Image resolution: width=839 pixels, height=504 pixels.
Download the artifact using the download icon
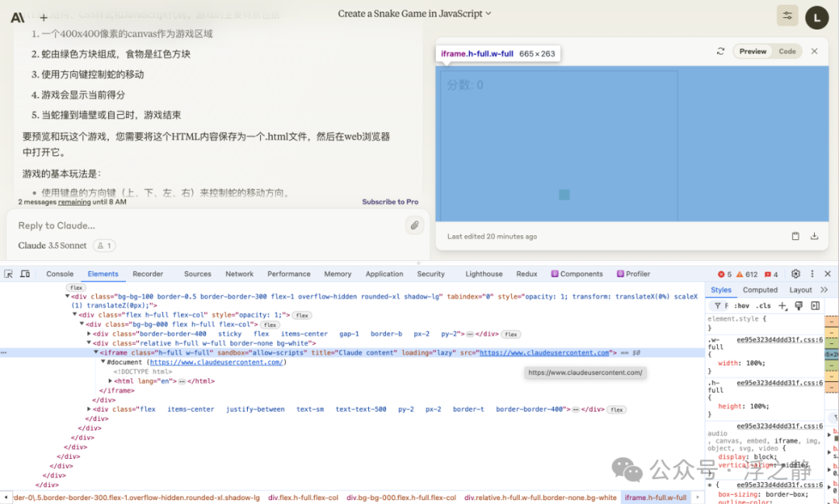tap(814, 236)
